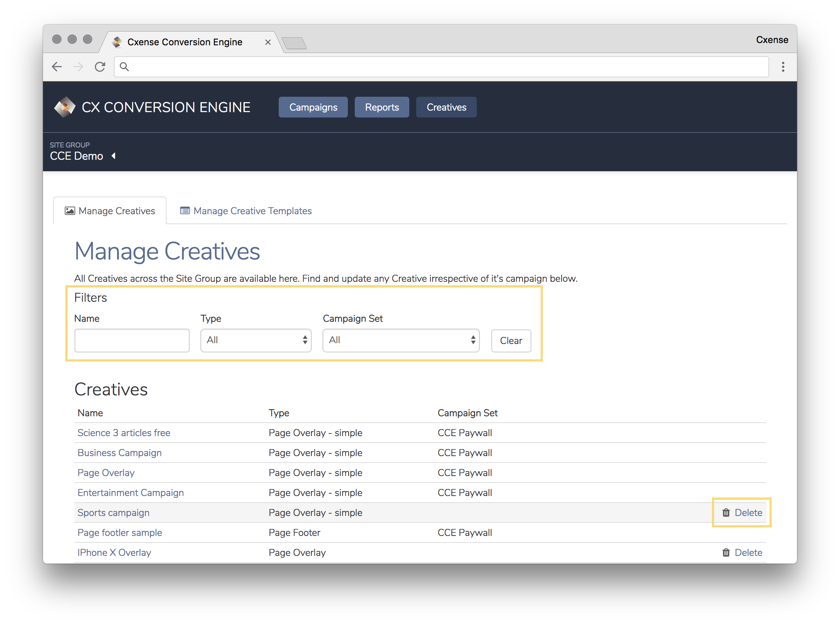Select the Manage Creatives tab

[x=110, y=211]
